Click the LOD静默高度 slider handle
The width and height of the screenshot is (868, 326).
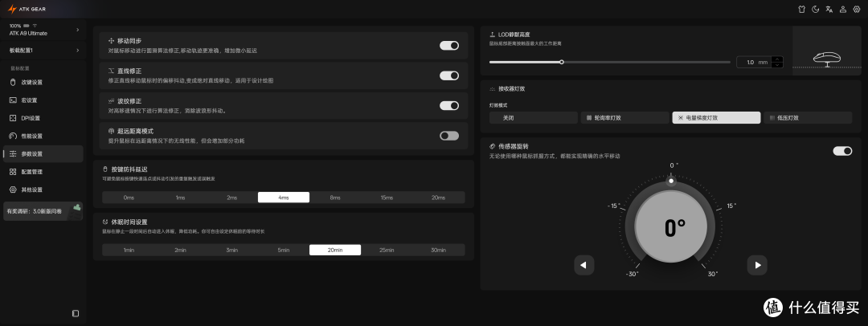[x=561, y=62]
